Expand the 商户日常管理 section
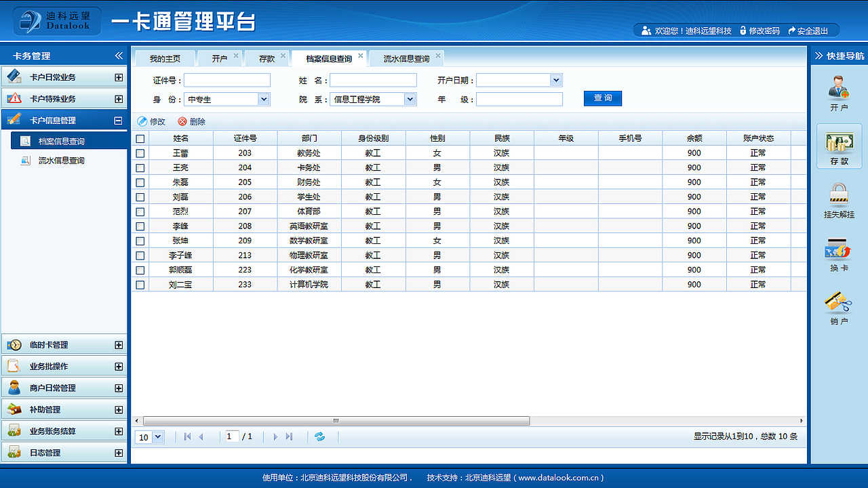The image size is (868, 488). pyautogui.click(x=119, y=388)
